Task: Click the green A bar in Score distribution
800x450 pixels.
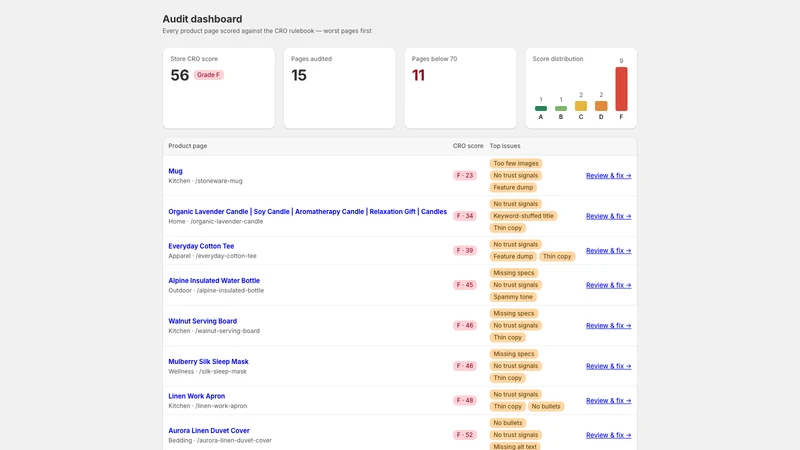Action: click(541, 108)
